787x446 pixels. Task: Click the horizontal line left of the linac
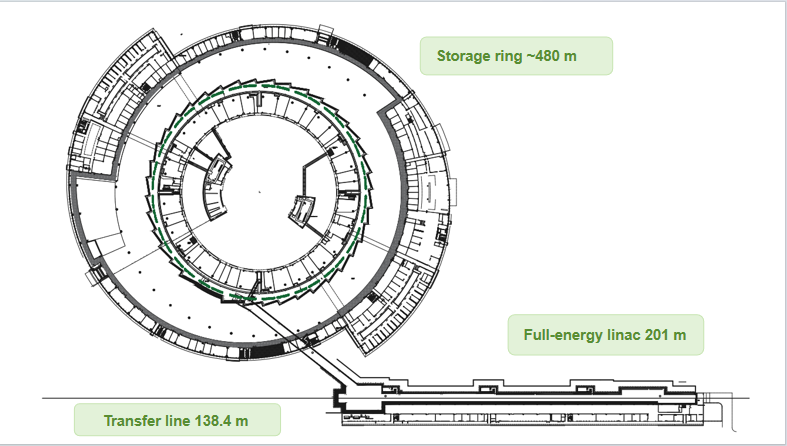180,398
